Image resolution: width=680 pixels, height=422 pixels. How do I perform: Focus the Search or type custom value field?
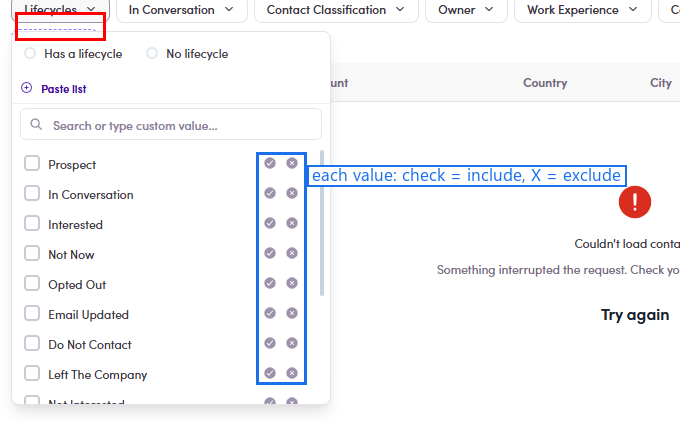tap(171, 124)
